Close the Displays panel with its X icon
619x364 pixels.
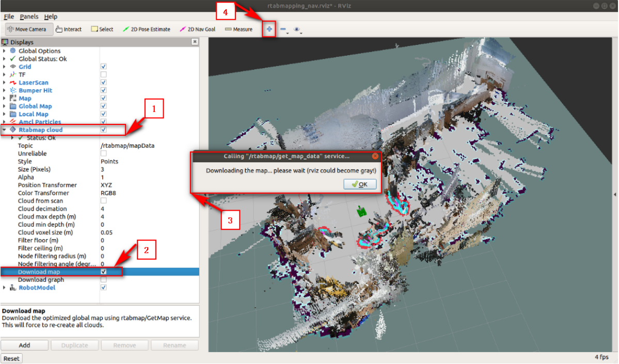pyautogui.click(x=195, y=42)
